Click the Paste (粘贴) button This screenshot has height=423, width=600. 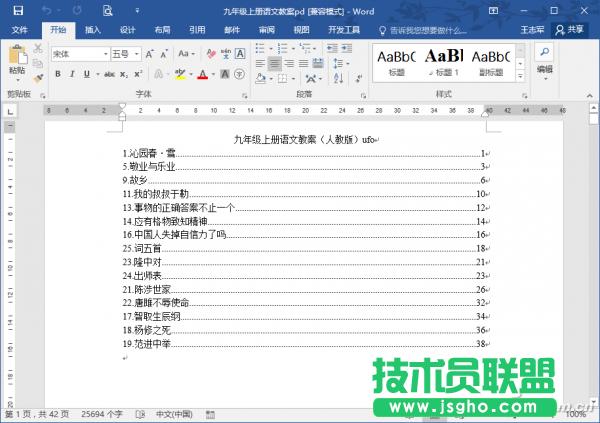(x=17, y=62)
